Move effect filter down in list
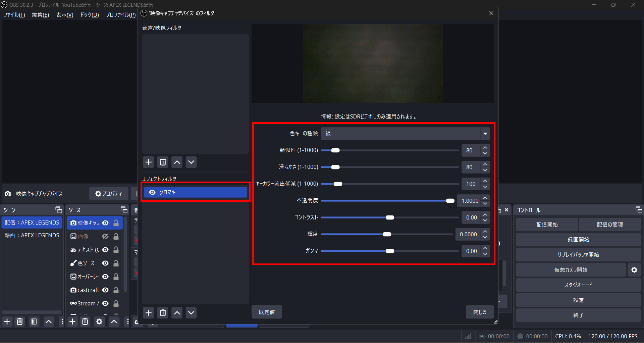This screenshot has width=644, height=343. coord(191,313)
